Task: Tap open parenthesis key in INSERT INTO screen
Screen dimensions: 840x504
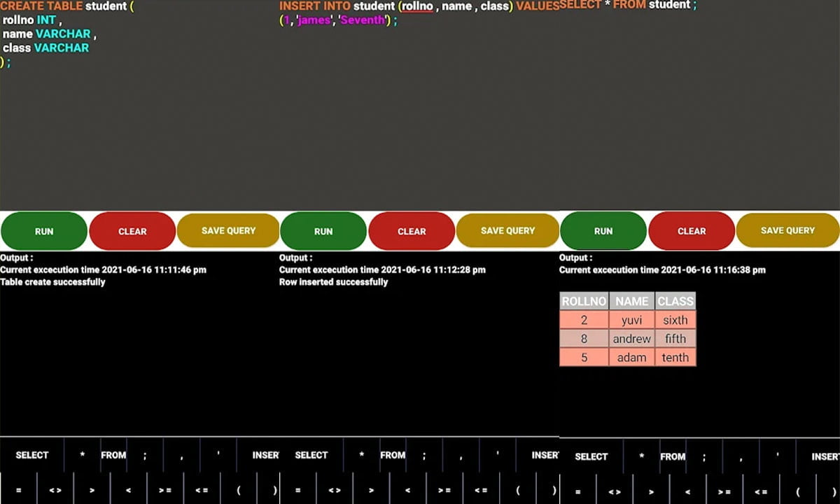Action: [x=518, y=490]
